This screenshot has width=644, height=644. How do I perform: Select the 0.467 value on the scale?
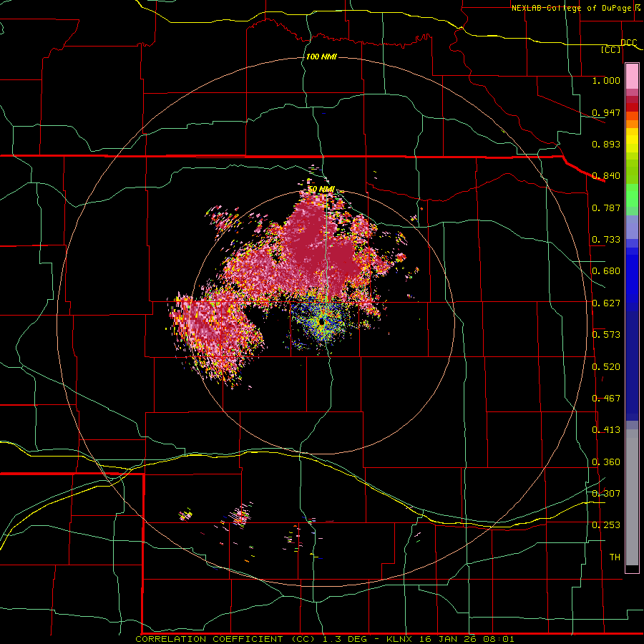(606, 399)
